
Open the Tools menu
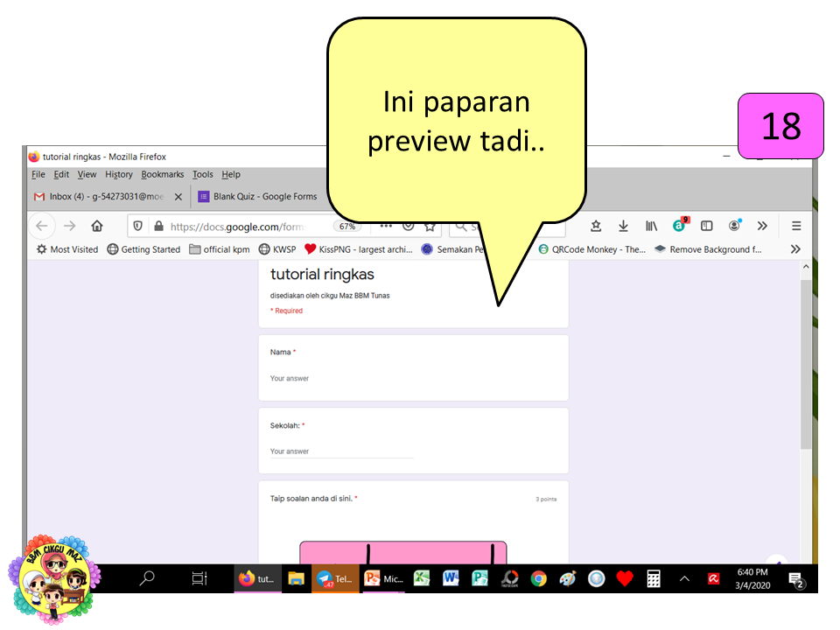[x=202, y=174]
